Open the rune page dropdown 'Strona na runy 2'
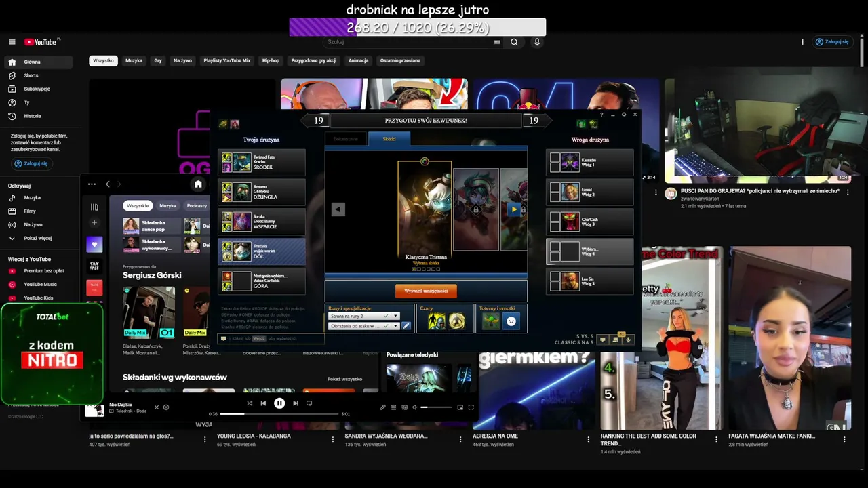This screenshot has height=488, width=868. tap(363, 317)
